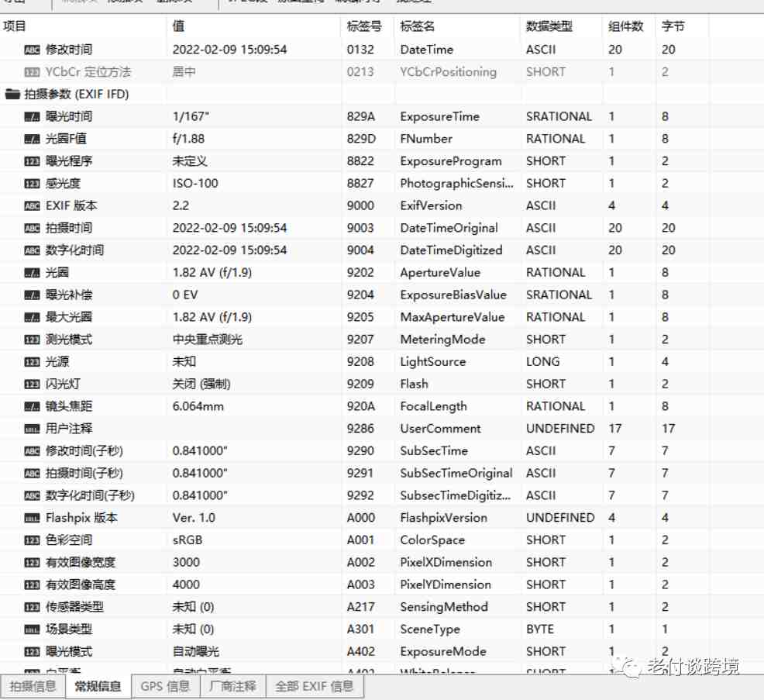The width and height of the screenshot is (764, 700).
Task: Click the 123 icon beside 曝光模式
Action: click(33, 652)
